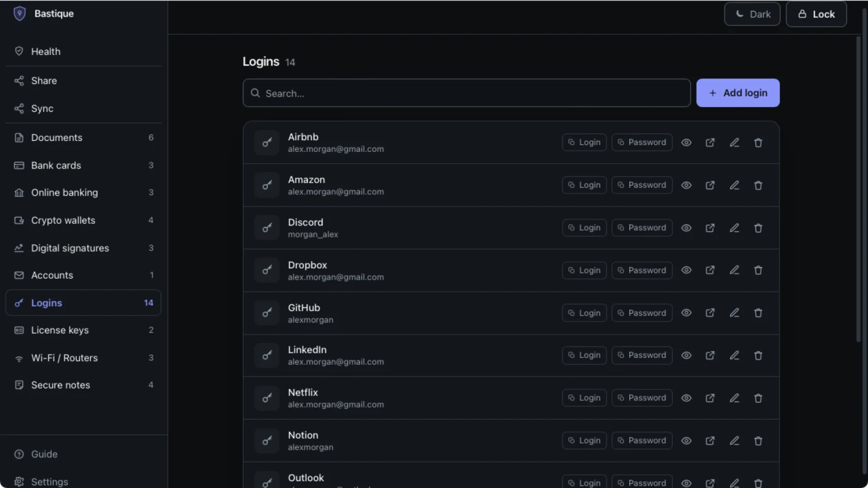Open Bank cards in sidebar
The image size is (868, 488).
pos(83,165)
